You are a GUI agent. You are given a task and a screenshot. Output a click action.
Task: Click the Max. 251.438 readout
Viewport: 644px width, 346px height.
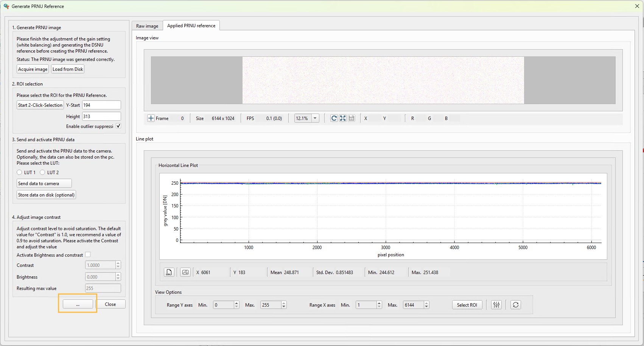(x=425, y=272)
